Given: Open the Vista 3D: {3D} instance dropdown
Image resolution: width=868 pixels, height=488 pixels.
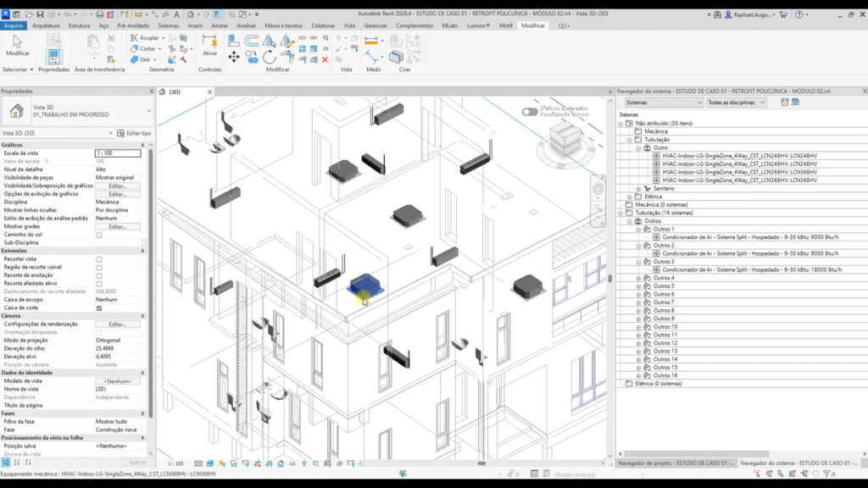Looking at the screenshot, I should 57,133.
